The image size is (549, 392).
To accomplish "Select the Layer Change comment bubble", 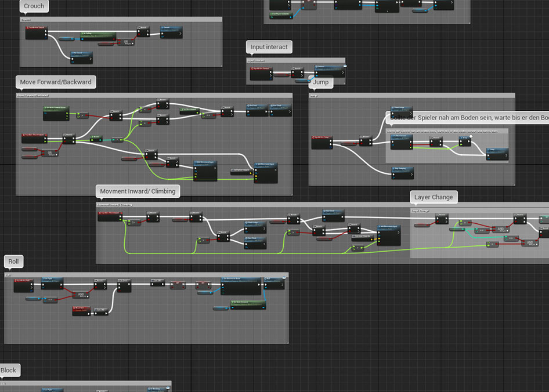I will pos(434,197).
